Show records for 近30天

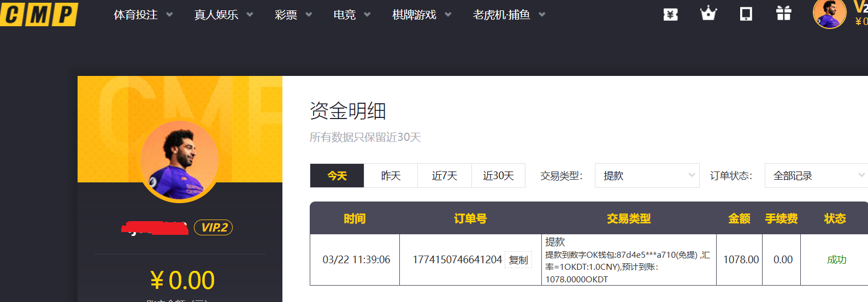[498, 176]
